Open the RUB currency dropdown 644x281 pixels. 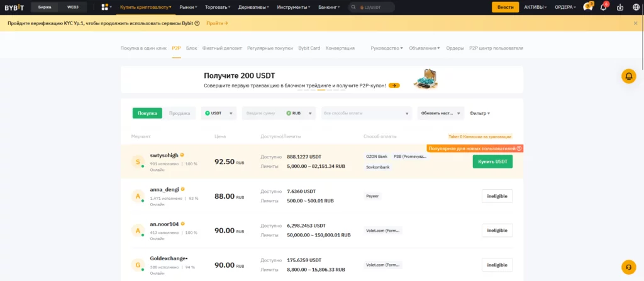coord(301,113)
